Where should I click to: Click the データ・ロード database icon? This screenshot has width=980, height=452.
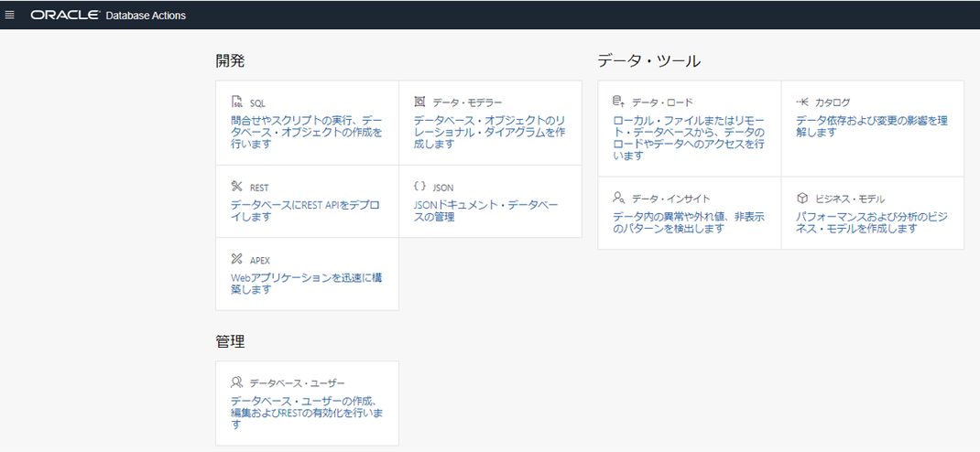[x=618, y=102]
